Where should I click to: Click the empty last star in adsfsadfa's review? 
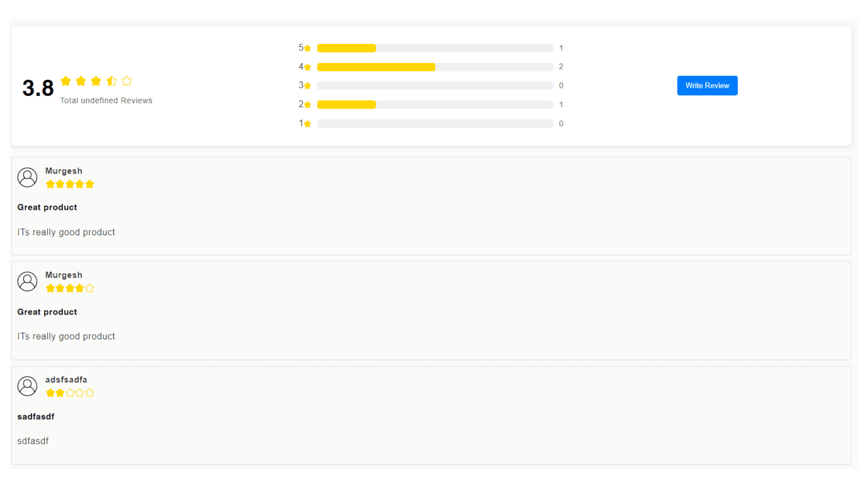90,393
